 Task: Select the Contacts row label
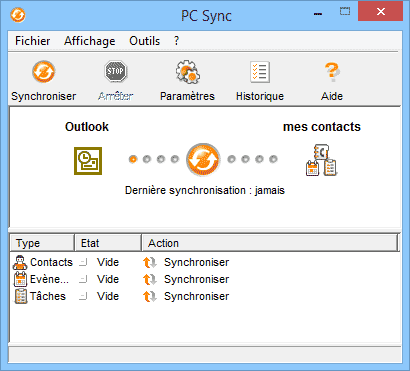click(x=51, y=262)
